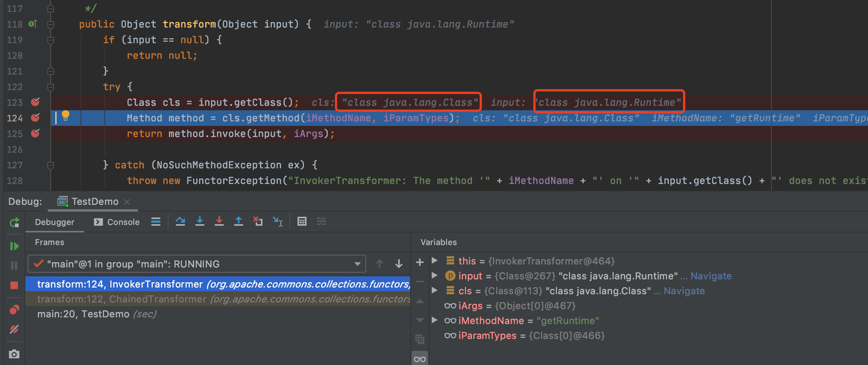This screenshot has height=365, width=868.
Task: Toggle the breakpoint on line 125
Action: [x=35, y=133]
